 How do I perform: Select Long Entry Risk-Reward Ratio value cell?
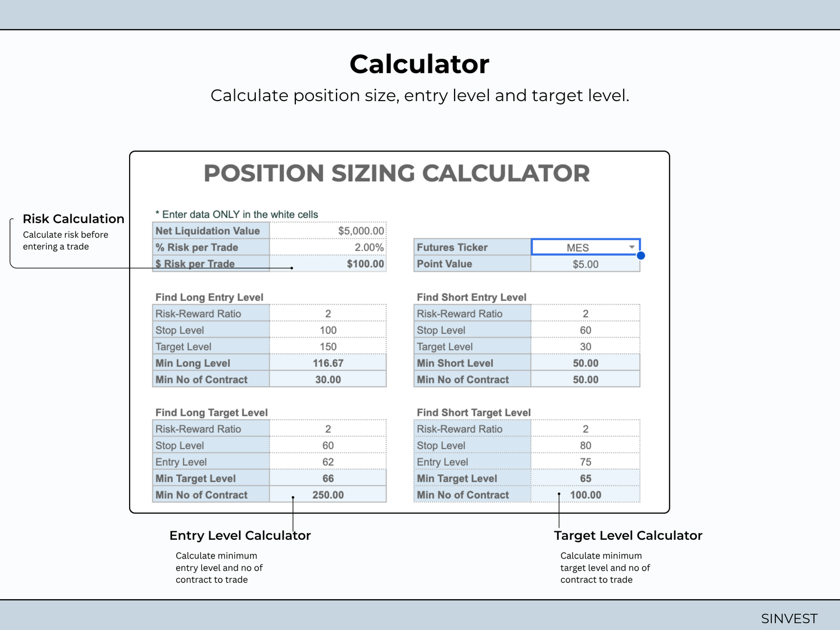(328, 313)
